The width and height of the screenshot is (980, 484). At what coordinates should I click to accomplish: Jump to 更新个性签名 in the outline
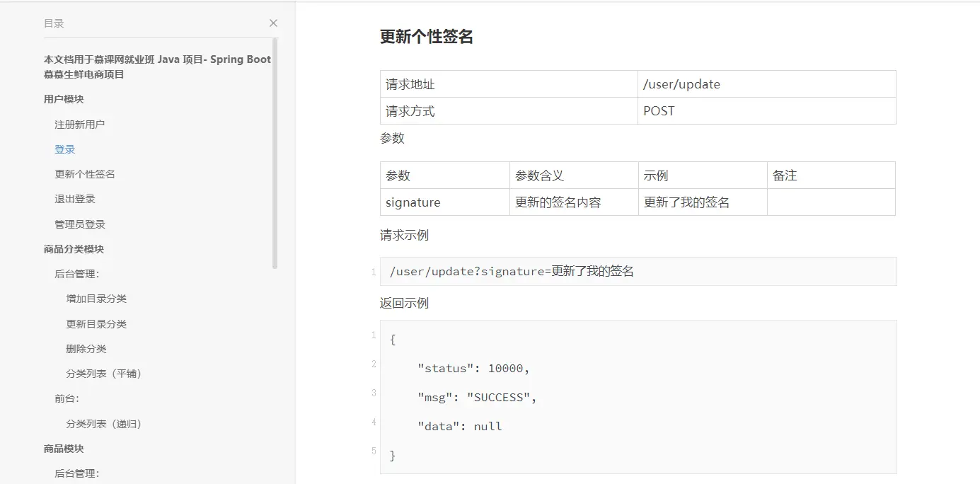[x=85, y=174]
